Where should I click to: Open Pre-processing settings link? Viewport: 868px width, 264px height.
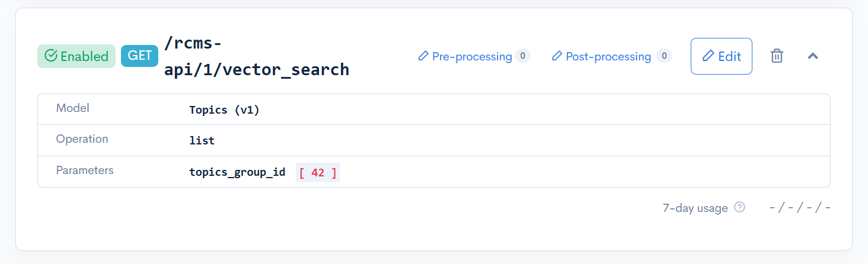pyautogui.click(x=471, y=56)
